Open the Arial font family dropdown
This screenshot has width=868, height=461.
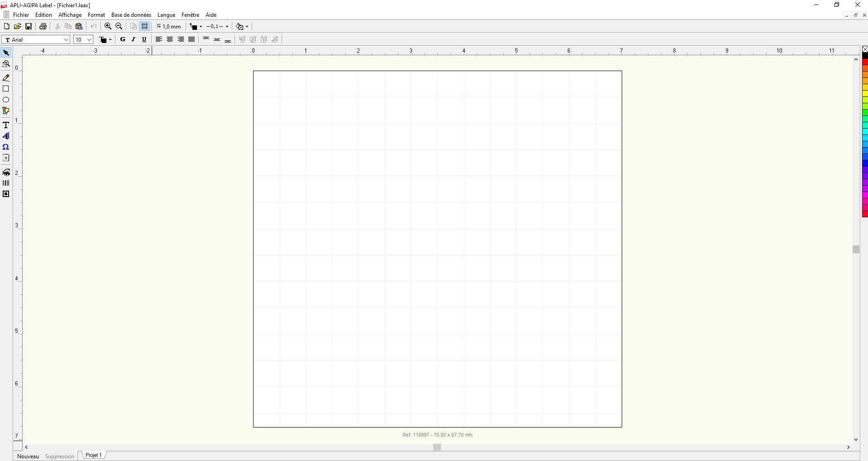(x=66, y=39)
